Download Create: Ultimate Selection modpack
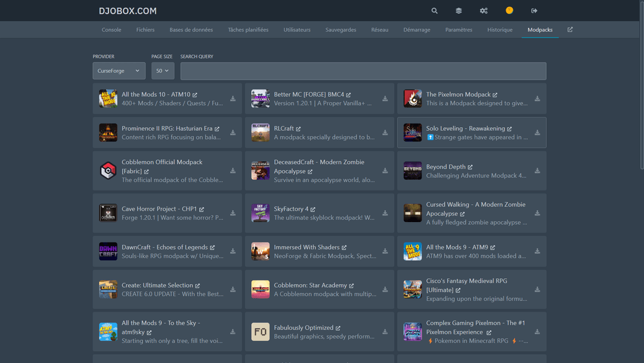This screenshot has width=644, height=363. pyautogui.click(x=233, y=290)
